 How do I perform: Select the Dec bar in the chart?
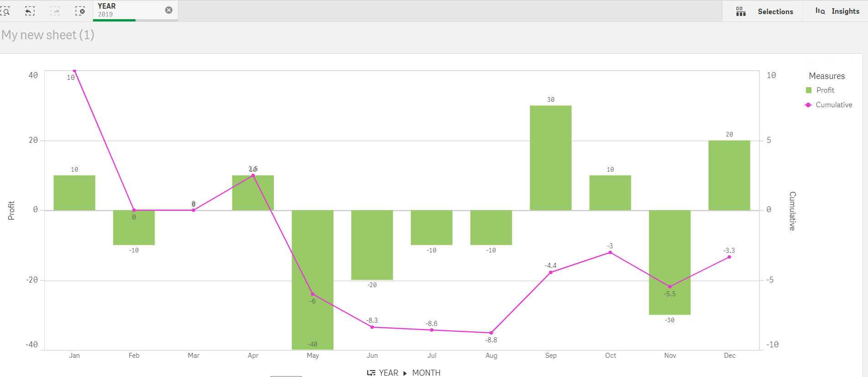[729, 175]
